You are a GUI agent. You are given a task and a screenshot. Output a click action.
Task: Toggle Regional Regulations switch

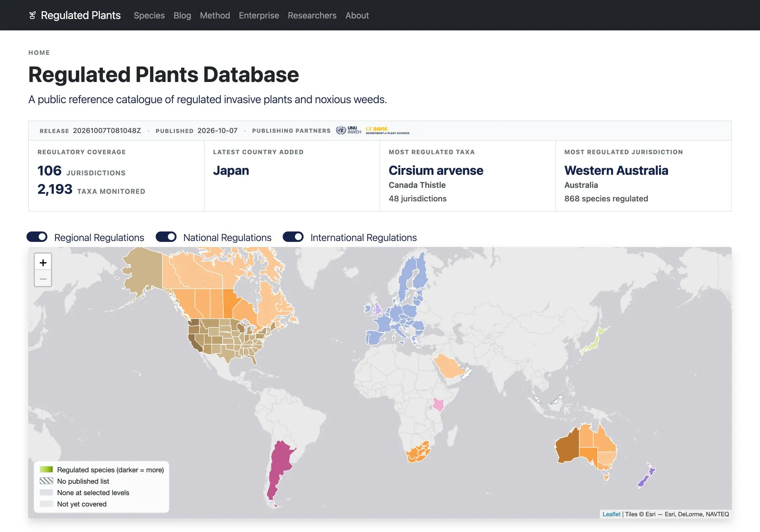tap(37, 237)
